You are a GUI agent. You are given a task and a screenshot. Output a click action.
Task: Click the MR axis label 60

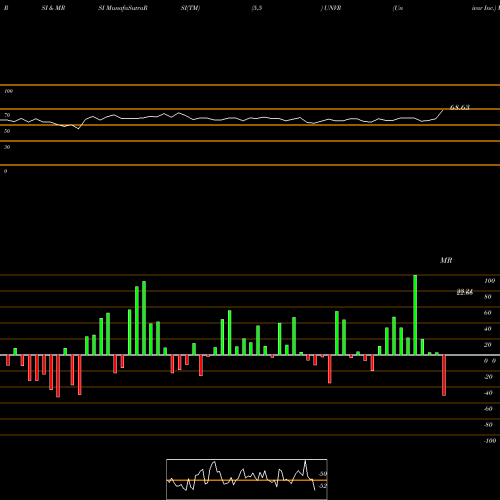[x=487, y=313]
